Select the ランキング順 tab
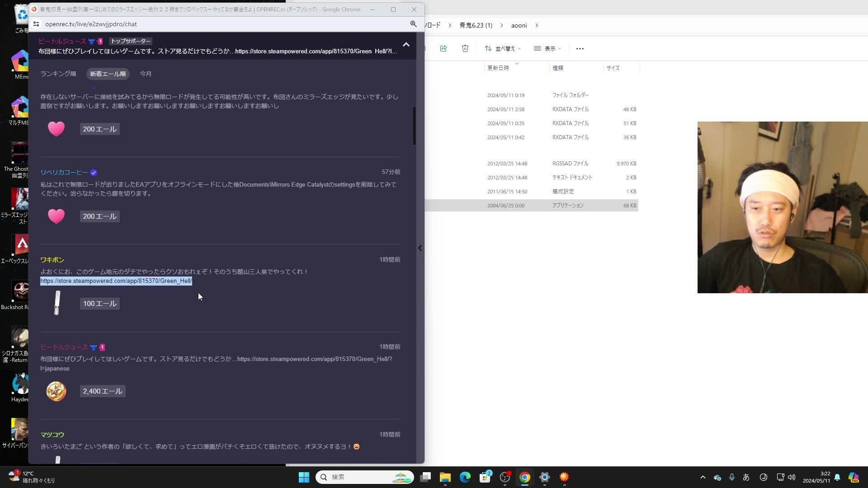Screen dimensions: 868x488 coord(58,74)
